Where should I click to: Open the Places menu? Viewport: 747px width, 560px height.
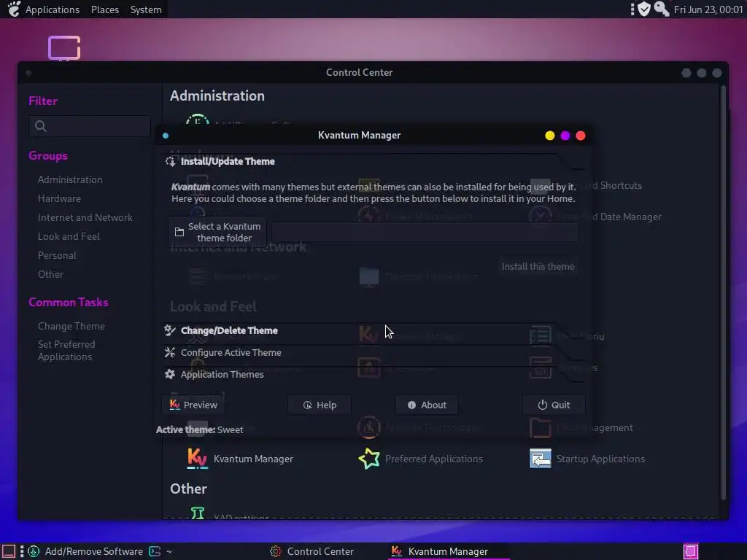(105, 9)
